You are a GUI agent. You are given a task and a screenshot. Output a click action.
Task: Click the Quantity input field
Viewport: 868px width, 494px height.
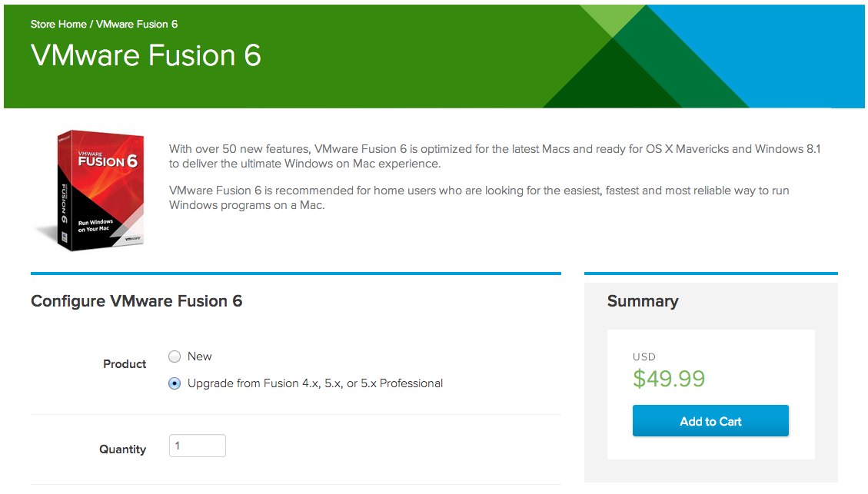coord(197,446)
